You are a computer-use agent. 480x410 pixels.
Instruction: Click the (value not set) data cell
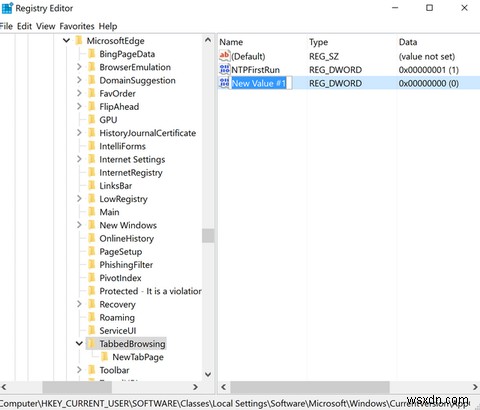tap(427, 56)
